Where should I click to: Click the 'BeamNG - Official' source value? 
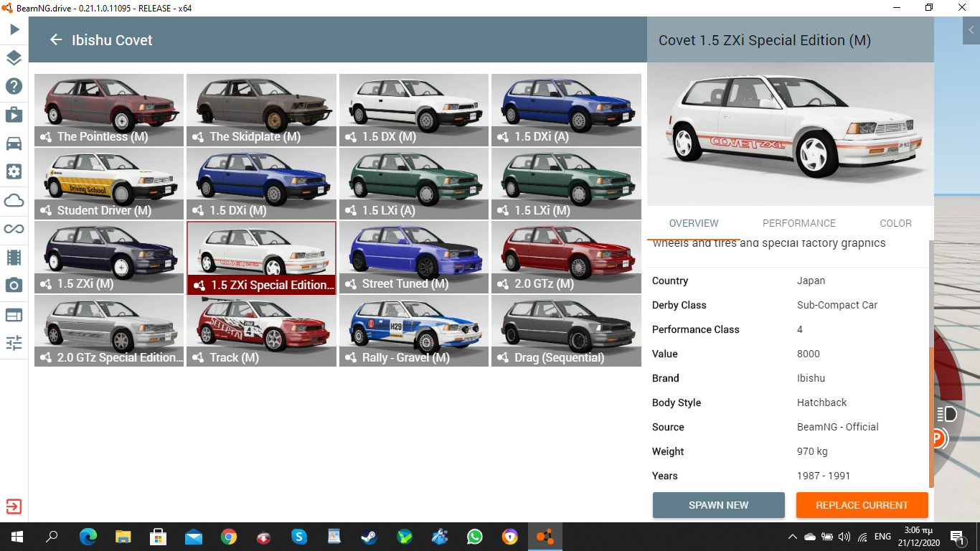click(837, 427)
